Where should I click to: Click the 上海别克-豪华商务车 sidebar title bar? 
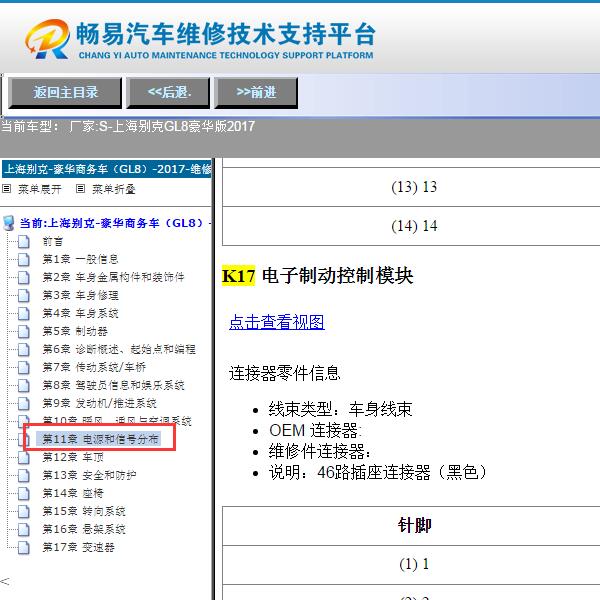point(106,169)
